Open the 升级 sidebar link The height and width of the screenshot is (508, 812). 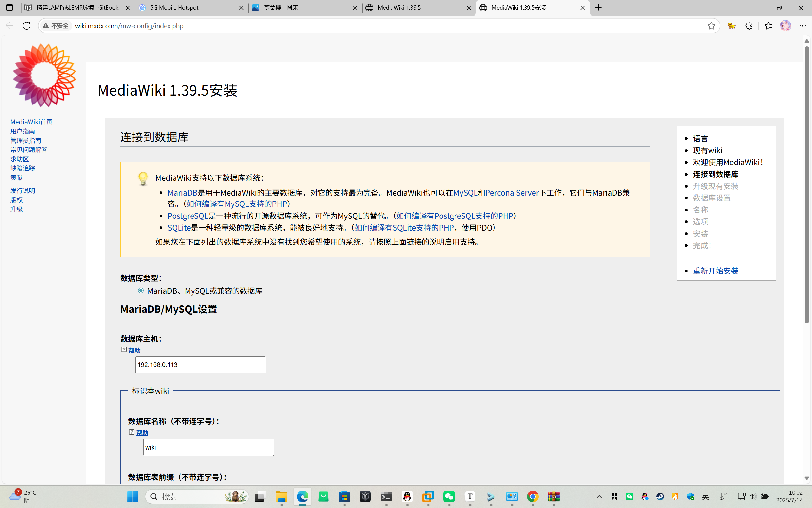click(x=16, y=209)
